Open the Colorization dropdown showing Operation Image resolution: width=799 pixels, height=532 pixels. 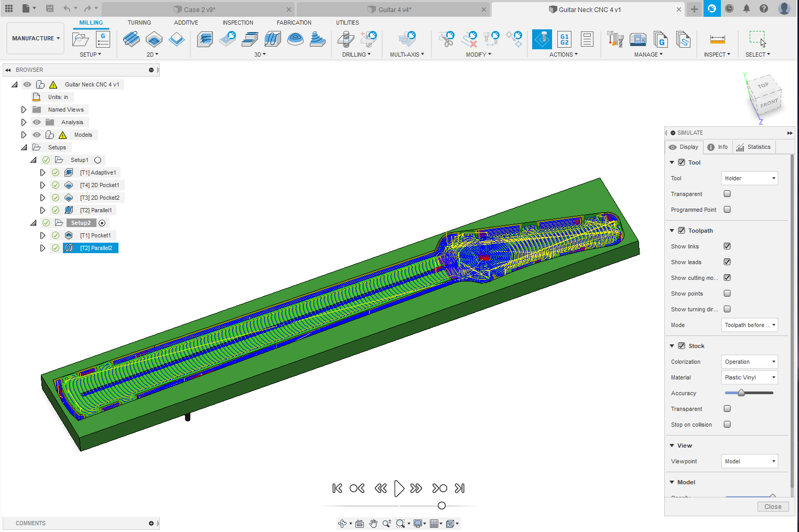(x=749, y=362)
